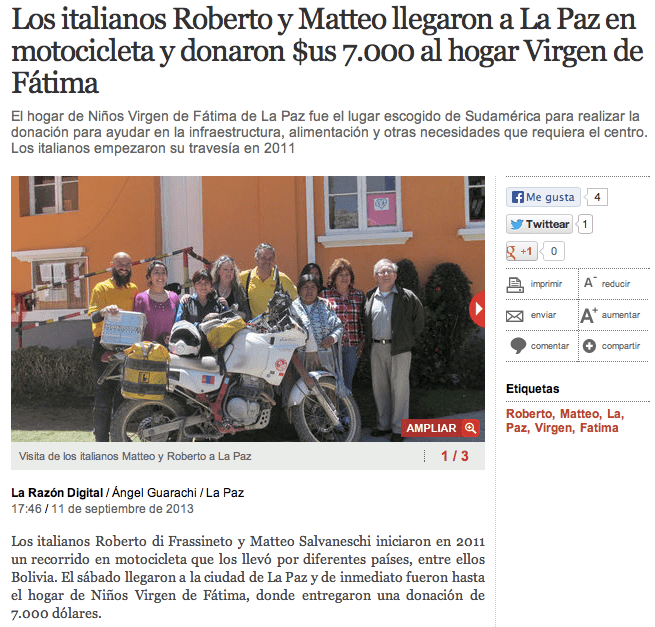Like article with Me gusta button
This screenshot has height=627, width=655.
[543, 197]
